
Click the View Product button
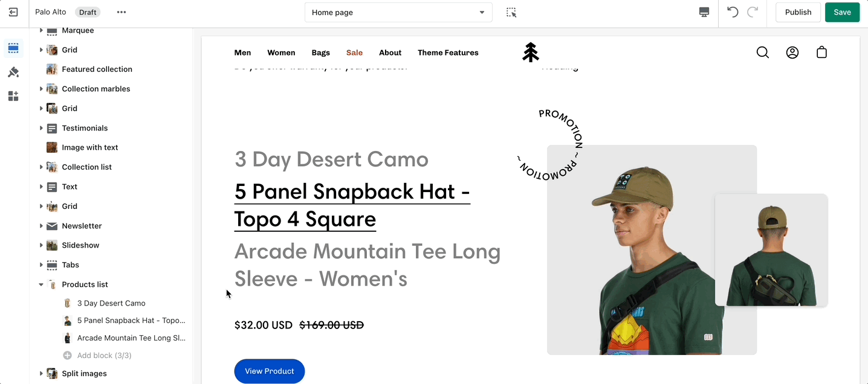[270, 371]
